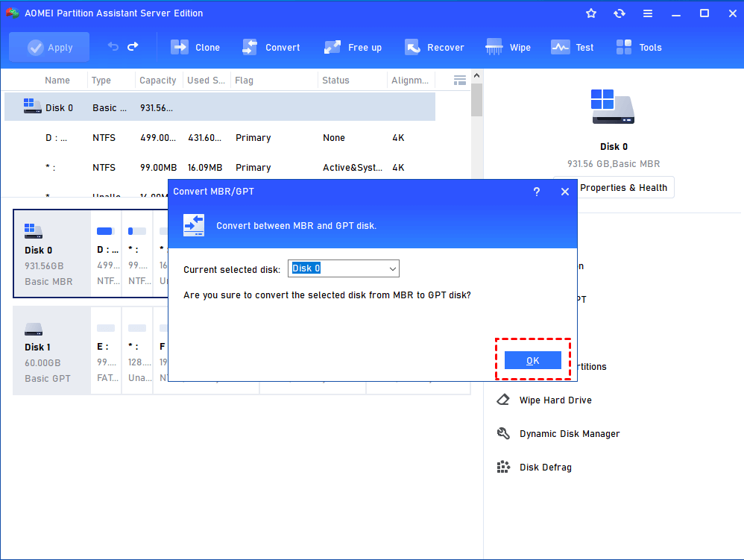The image size is (744, 560).
Task: Open the Test menu
Action: pyautogui.click(x=573, y=47)
